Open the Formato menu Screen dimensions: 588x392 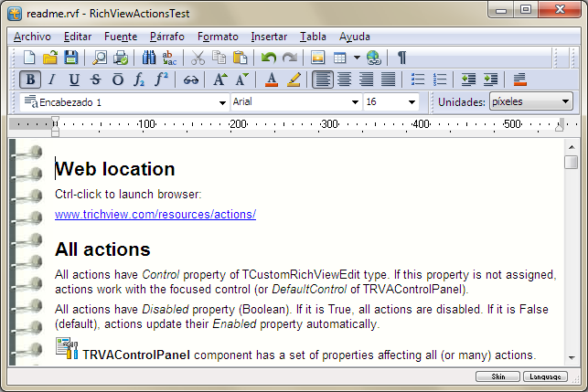click(217, 37)
